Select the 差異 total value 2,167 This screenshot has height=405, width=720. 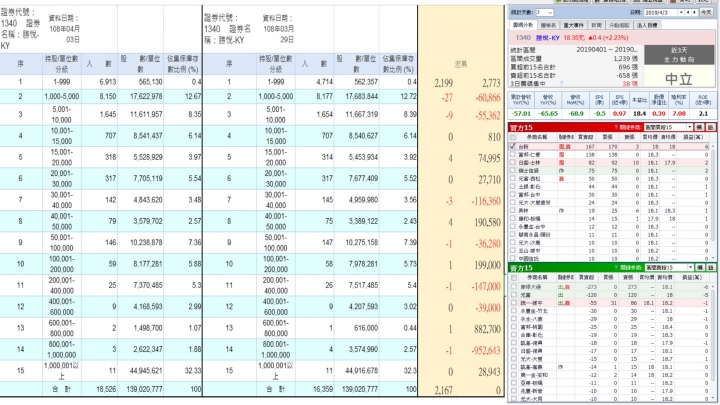[x=444, y=390]
